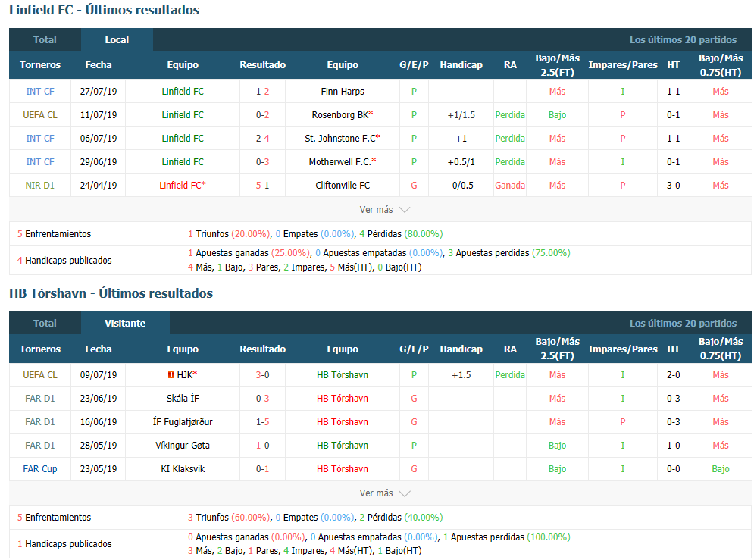Click red 'Linfield FC*' in the 24/04/19 row
754x560 pixels.
coord(183,186)
